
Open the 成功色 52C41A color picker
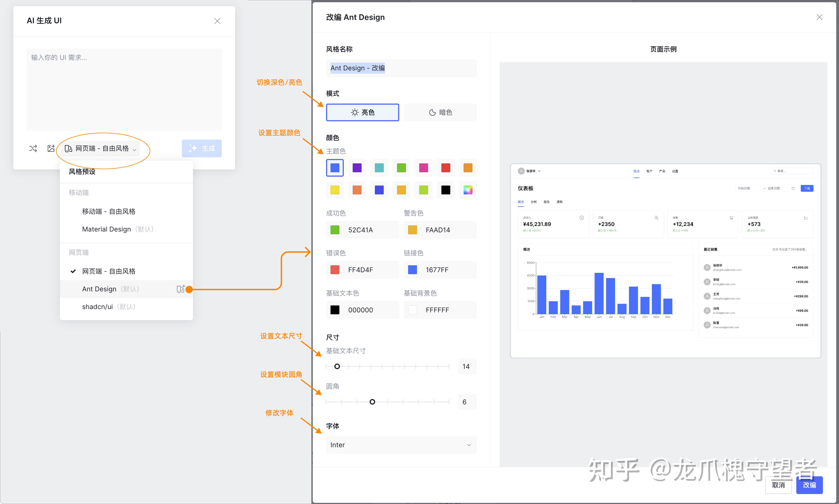pos(335,230)
